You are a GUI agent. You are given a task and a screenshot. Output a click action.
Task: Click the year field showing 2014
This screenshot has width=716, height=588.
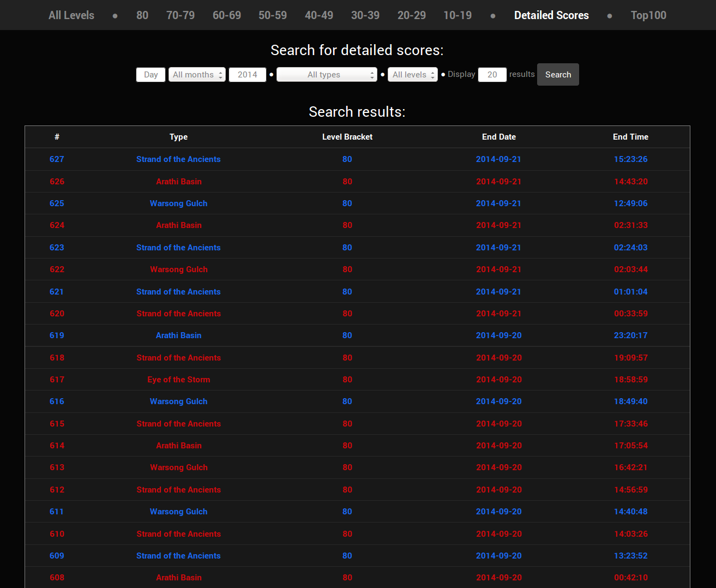coord(248,75)
